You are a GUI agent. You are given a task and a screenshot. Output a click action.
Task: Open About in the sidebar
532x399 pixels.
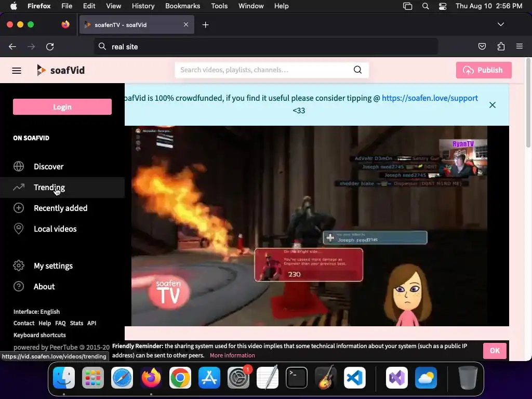click(62, 286)
